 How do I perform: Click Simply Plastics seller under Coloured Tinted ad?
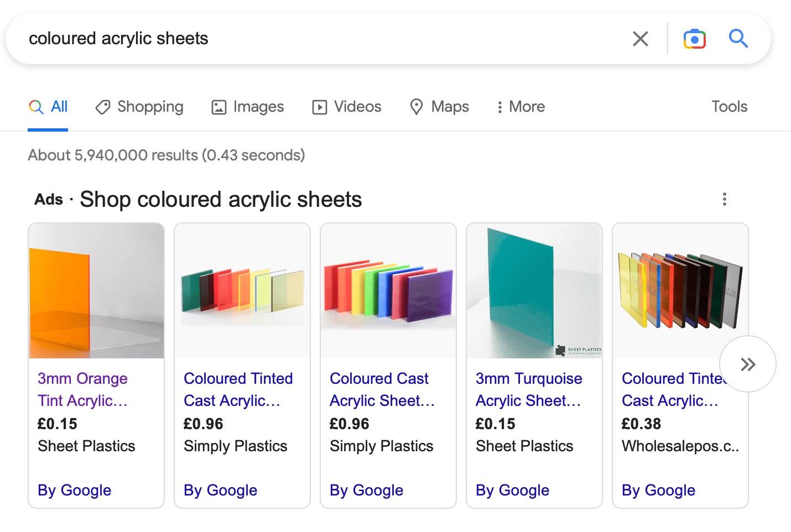(236, 446)
